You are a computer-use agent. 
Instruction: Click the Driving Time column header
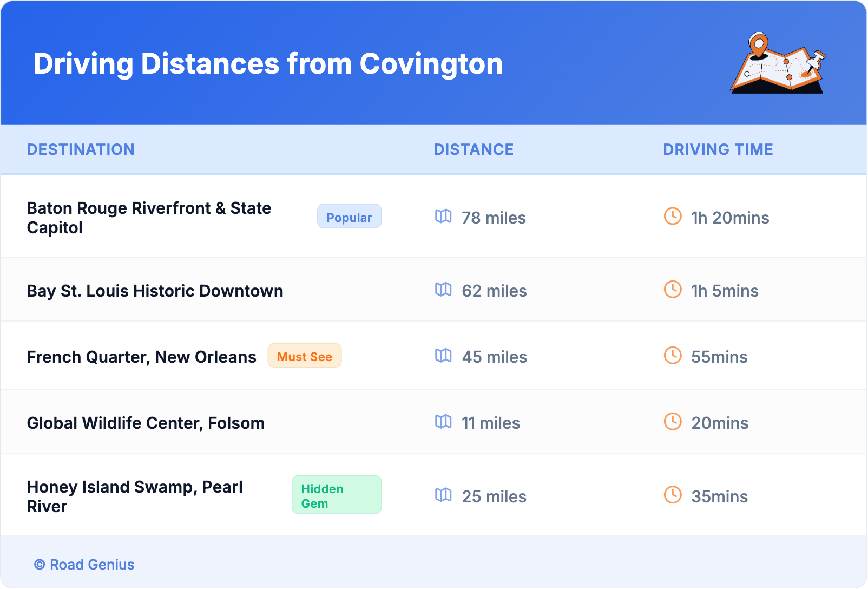coord(718,149)
